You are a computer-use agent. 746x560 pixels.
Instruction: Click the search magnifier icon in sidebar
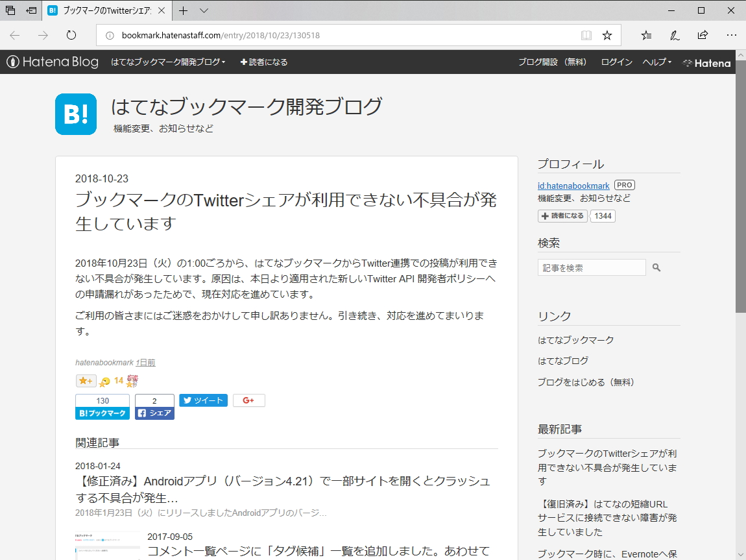656,267
